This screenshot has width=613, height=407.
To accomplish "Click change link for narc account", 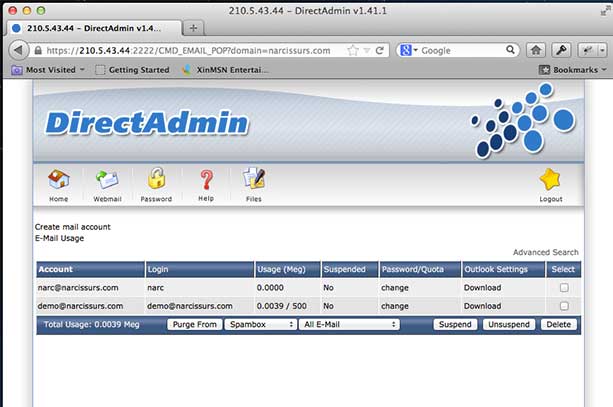I will point(395,288).
